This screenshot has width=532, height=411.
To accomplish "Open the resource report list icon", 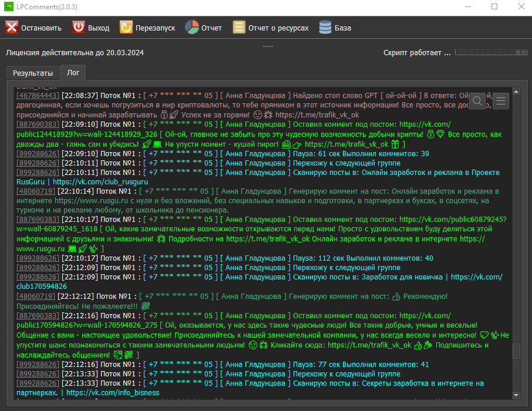I will (239, 28).
